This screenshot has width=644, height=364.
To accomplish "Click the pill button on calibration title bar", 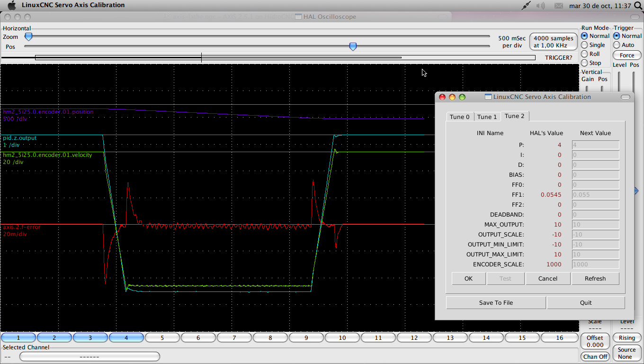I will [626, 97].
